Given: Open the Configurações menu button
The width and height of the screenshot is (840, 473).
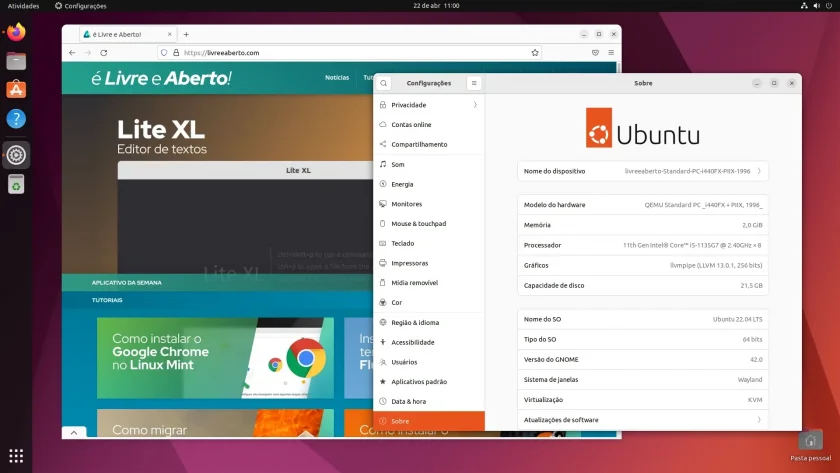Looking at the screenshot, I should (474, 83).
